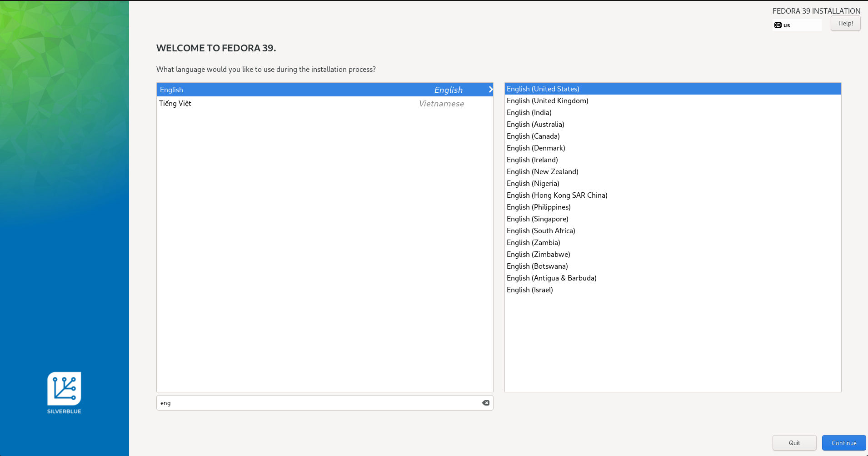Viewport: 868px width, 456px height.
Task: Select English (Canada) locale
Action: (533, 136)
